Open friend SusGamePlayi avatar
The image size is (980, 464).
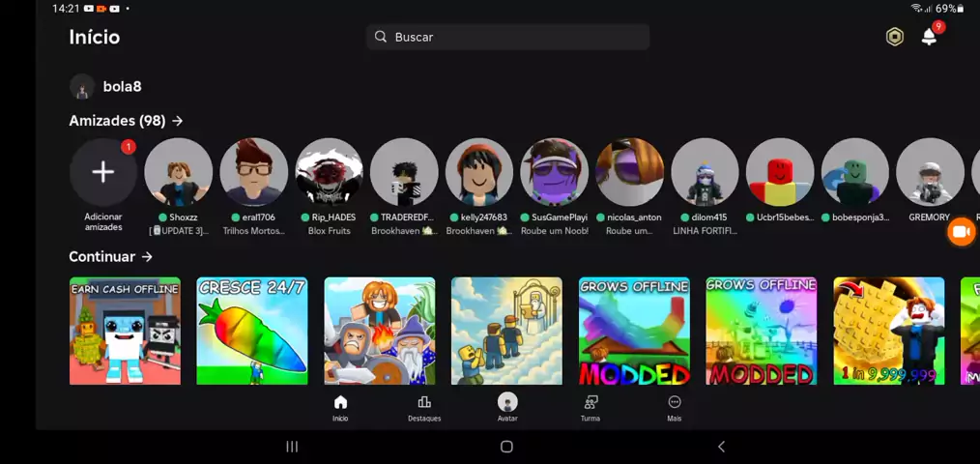click(x=555, y=172)
